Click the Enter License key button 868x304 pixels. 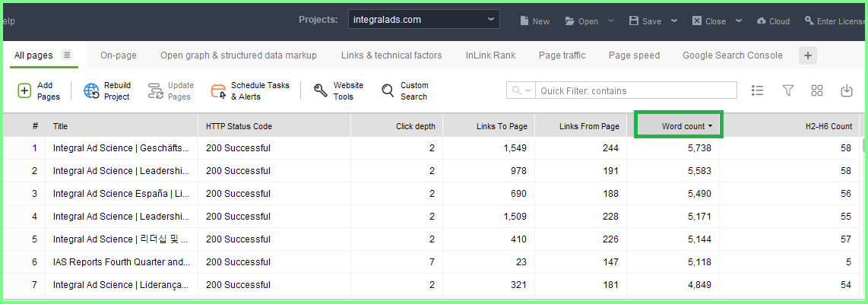(836, 21)
